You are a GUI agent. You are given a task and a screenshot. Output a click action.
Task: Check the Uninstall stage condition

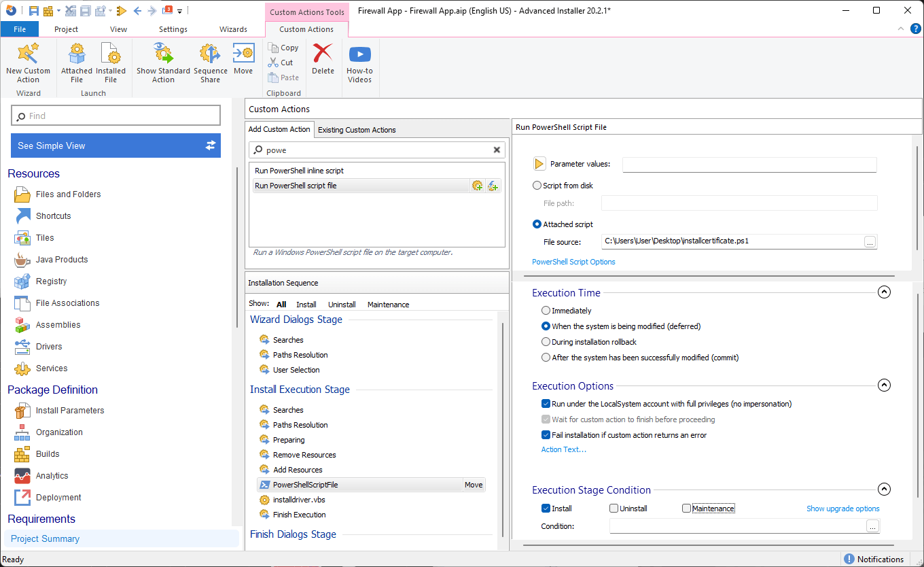614,509
